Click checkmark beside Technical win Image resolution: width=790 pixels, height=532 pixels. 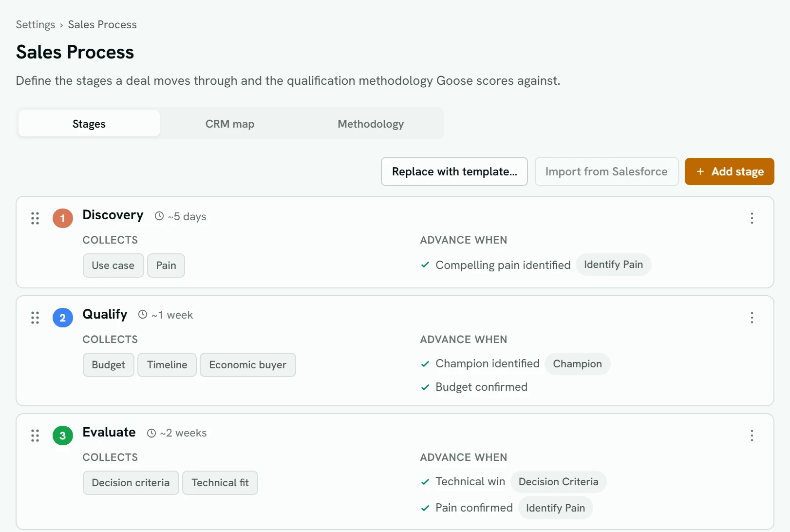425,481
